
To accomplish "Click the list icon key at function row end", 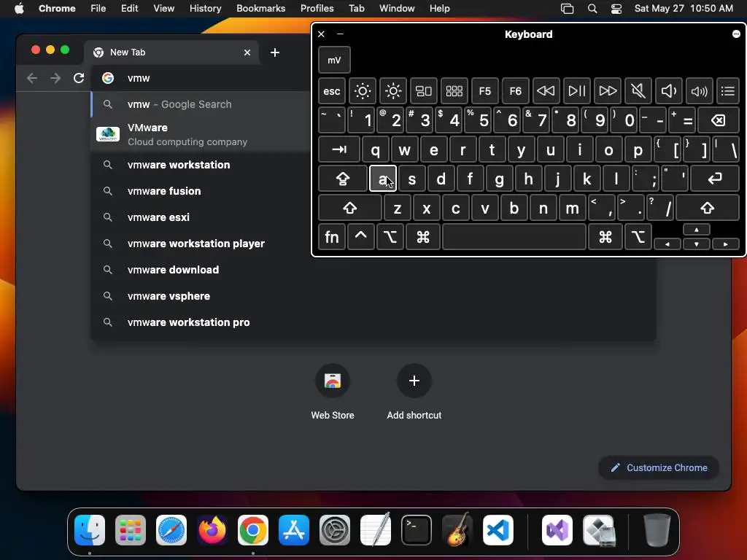I will tap(728, 91).
